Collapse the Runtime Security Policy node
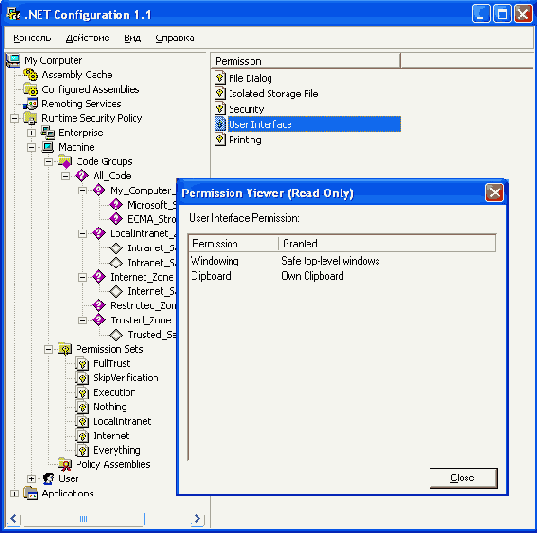The height and width of the screenshot is (533, 537). pos(14,119)
